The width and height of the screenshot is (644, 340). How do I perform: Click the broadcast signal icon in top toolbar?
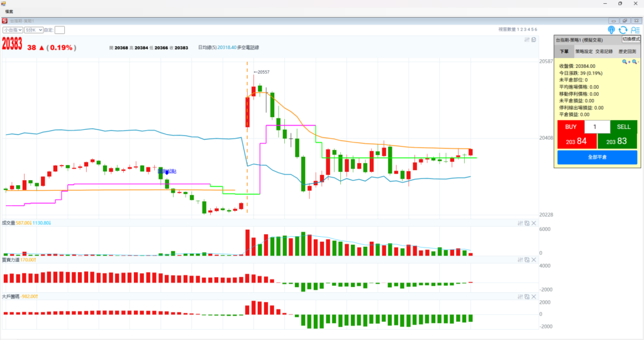(x=611, y=30)
